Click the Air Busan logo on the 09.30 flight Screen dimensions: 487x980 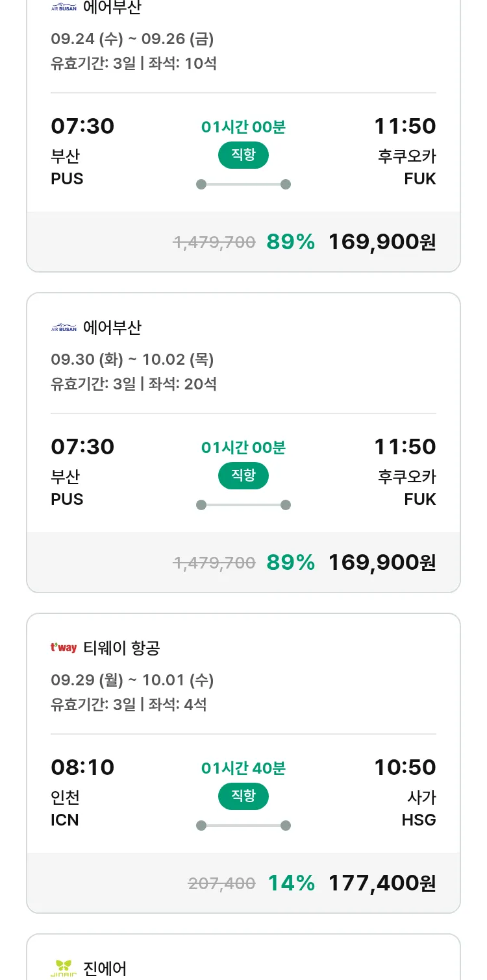[64, 328]
